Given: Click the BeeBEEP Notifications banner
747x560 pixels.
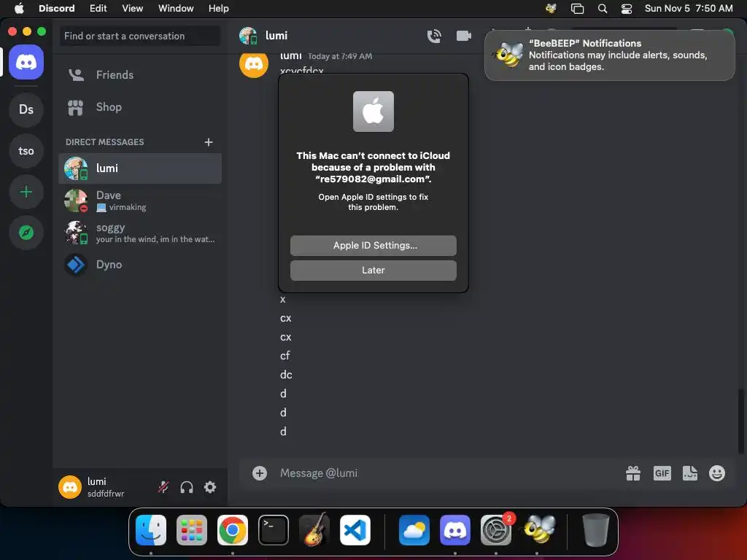Looking at the screenshot, I should coord(610,55).
